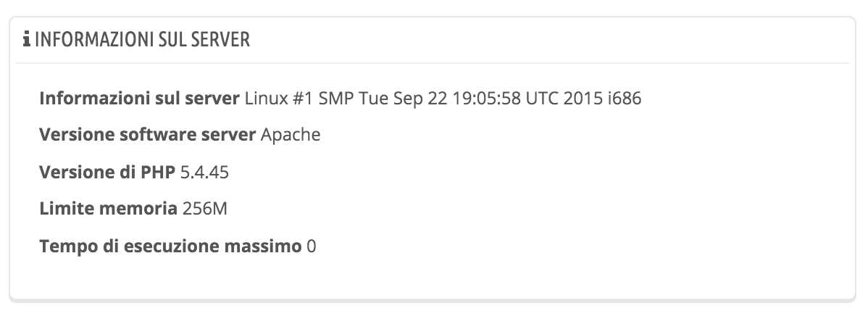Click the bold Informazioni sul server label
The width and height of the screenshot is (868, 319).
click(x=139, y=98)
